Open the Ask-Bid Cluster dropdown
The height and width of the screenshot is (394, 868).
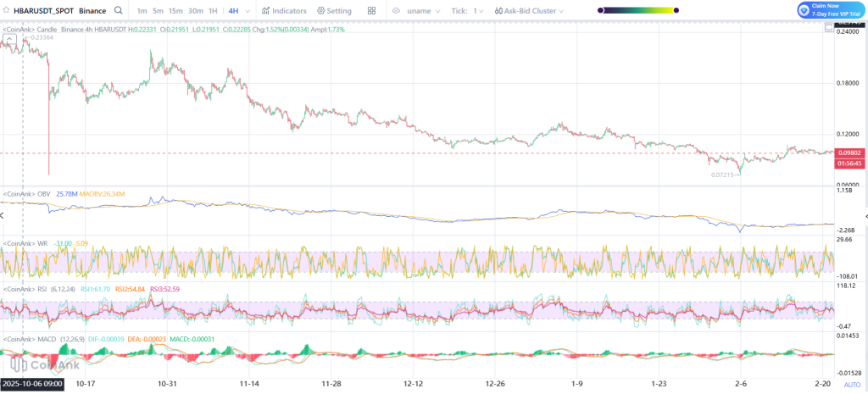[x=529, y=11]
